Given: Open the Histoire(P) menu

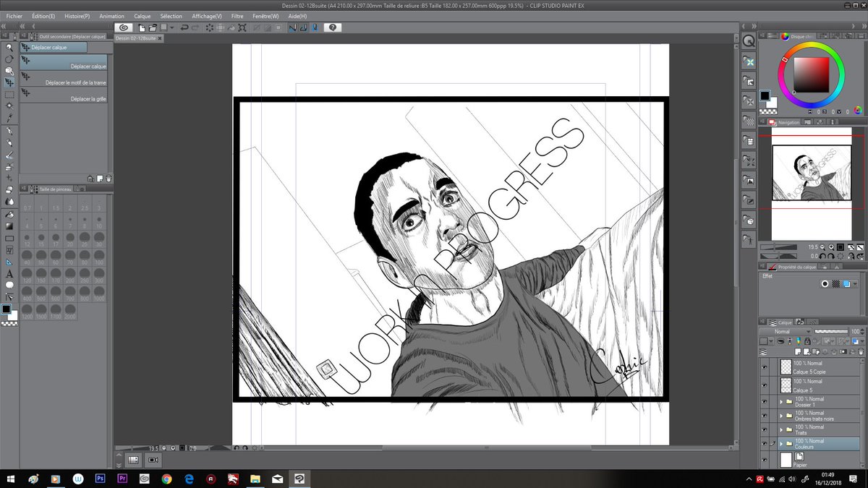Looking at the screenshot, I should click(x=77, y=16).
